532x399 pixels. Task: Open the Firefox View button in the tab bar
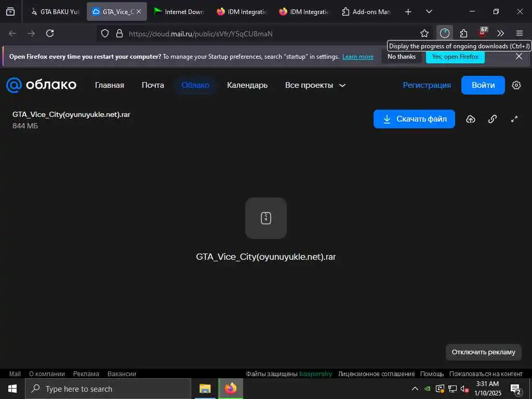(x=10, y=11)
